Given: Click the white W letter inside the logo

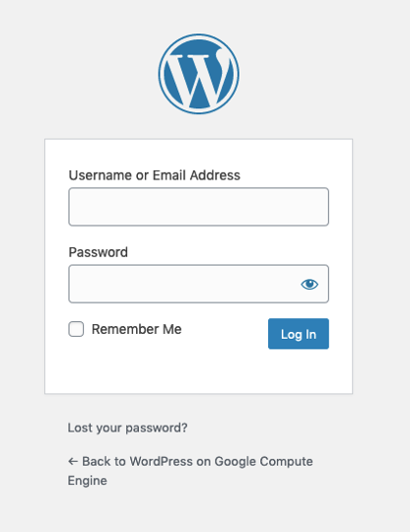Looking at the screenshot, I should coord(198,77).
